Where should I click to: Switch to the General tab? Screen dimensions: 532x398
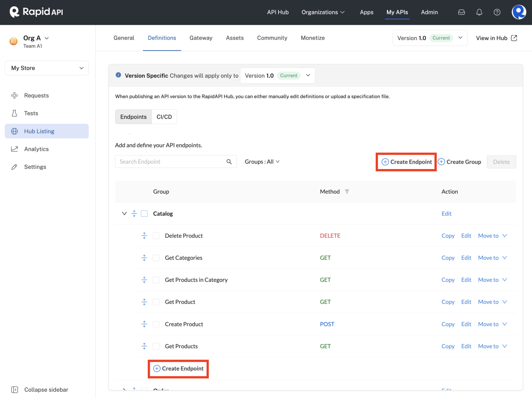coord(124,38)
